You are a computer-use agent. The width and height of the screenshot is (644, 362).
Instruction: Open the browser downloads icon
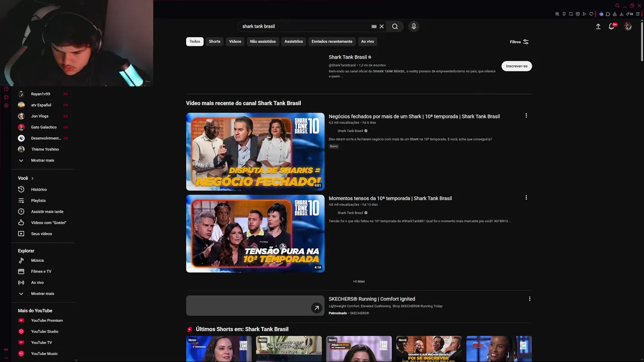click(621, 14)
